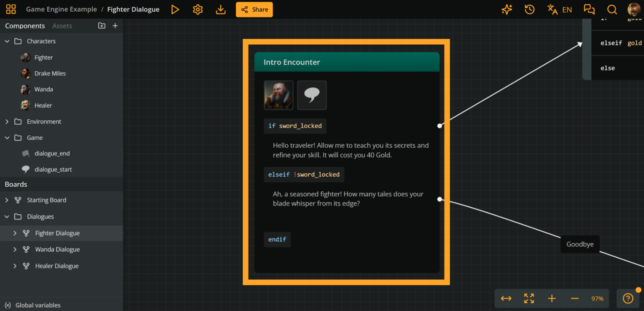The image size is (644, 311).
Task: Switch to the Assets tab
Action: click(62, 26)
